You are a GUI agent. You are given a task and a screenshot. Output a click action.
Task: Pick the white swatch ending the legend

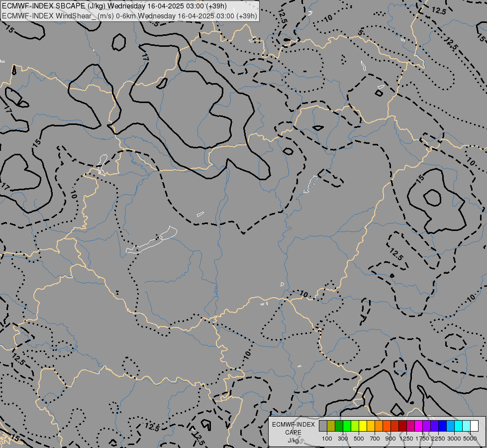[474, 426]
